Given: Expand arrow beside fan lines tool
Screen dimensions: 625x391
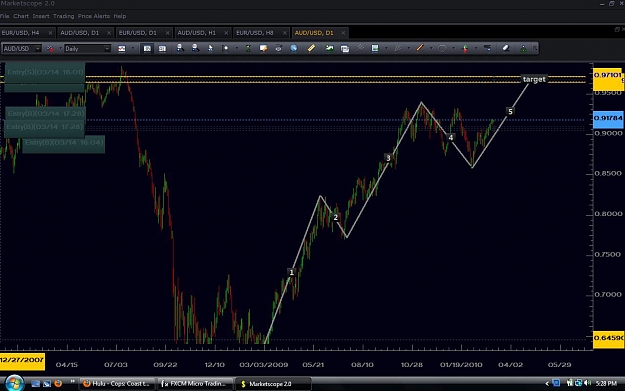Looking at the screenshot, I should [409, 49].
